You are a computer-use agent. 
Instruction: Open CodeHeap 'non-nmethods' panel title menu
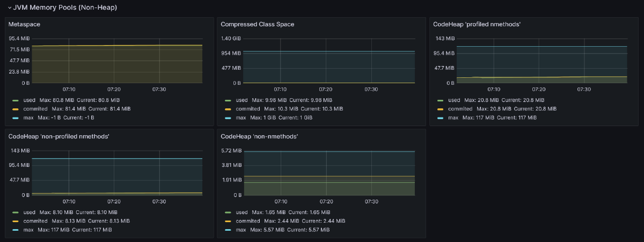pos(259,137)
